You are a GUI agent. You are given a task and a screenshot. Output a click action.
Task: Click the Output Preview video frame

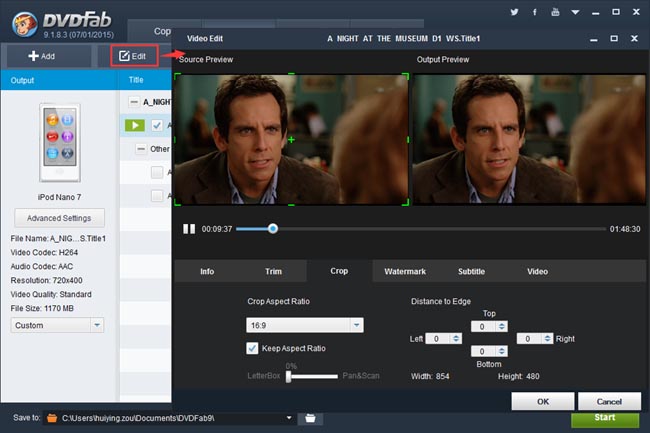click(529, 139)
